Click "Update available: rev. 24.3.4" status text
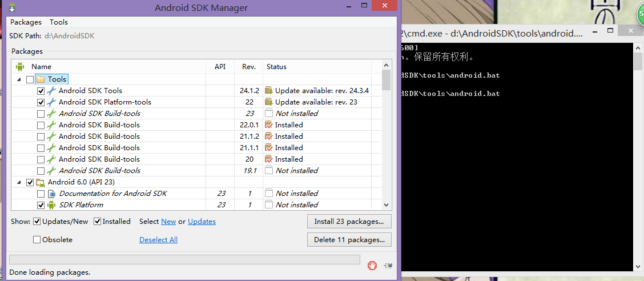 point(322,91)
